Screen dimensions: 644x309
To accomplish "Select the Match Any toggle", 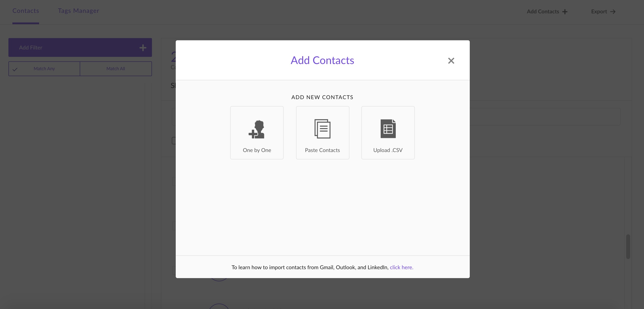I will point(44,69).
